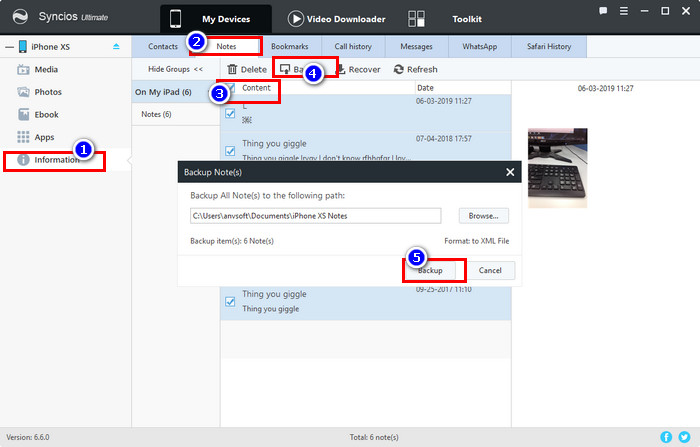Click the 'Thing you giggle' note text dated 09-25-2017
The width and height of the screenshot is (700, 447).
click(x=271, y=309)
